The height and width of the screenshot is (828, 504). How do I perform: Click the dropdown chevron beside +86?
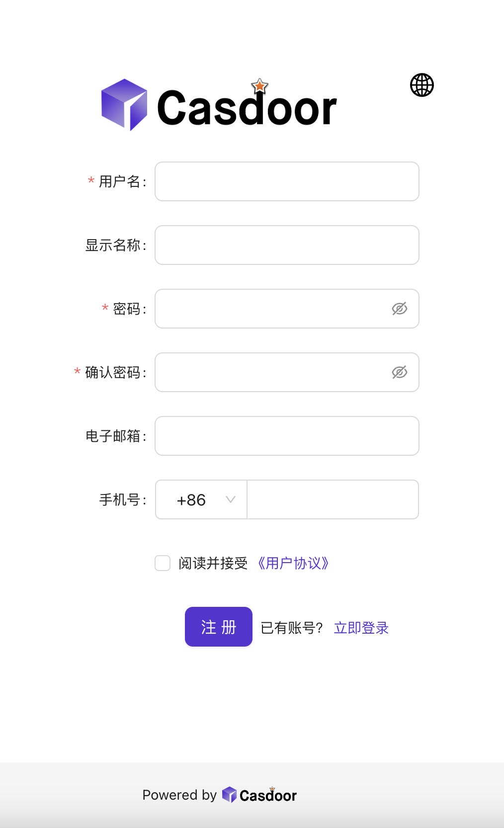pos(230,499)
